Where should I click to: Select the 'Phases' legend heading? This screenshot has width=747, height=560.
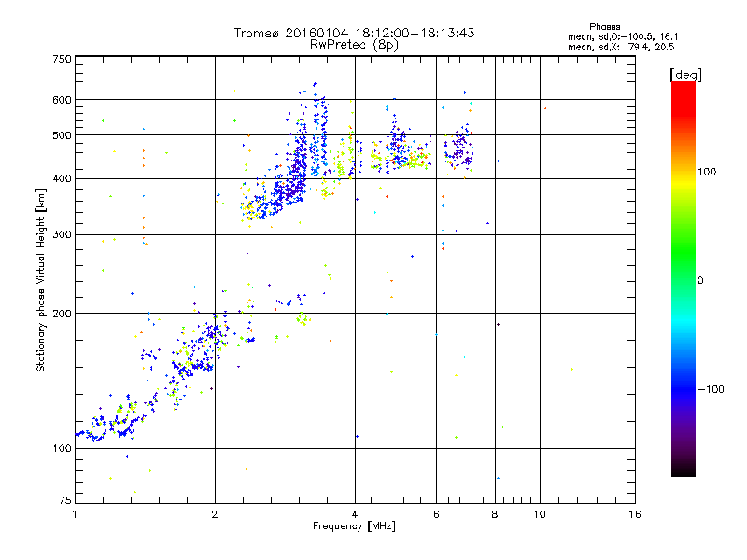coord(604,27)
